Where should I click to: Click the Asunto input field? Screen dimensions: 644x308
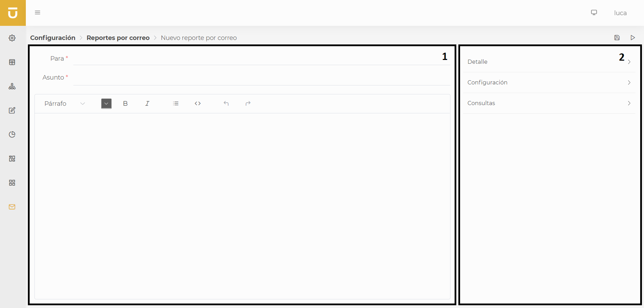pyautogui.click(x=262, y=78)
